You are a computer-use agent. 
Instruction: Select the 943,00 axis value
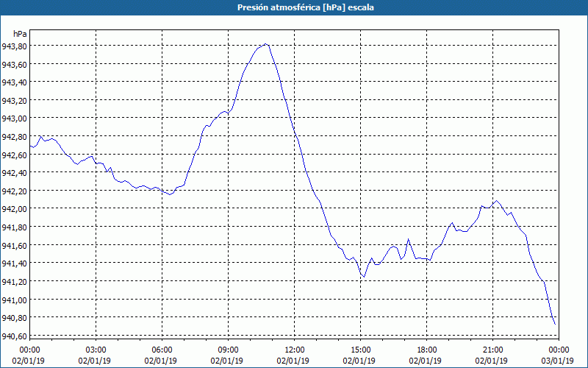click(x=14, y=118)
